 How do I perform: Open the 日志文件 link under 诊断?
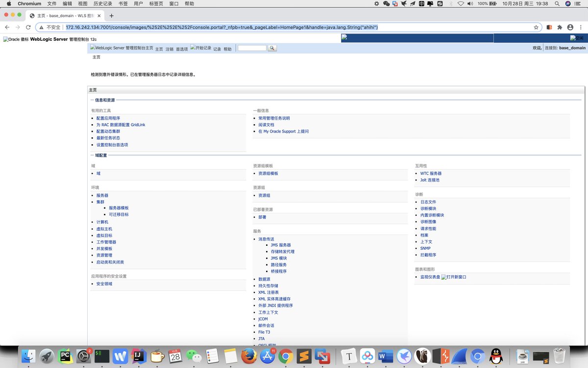pyautogui.click(x=428, y=202)
